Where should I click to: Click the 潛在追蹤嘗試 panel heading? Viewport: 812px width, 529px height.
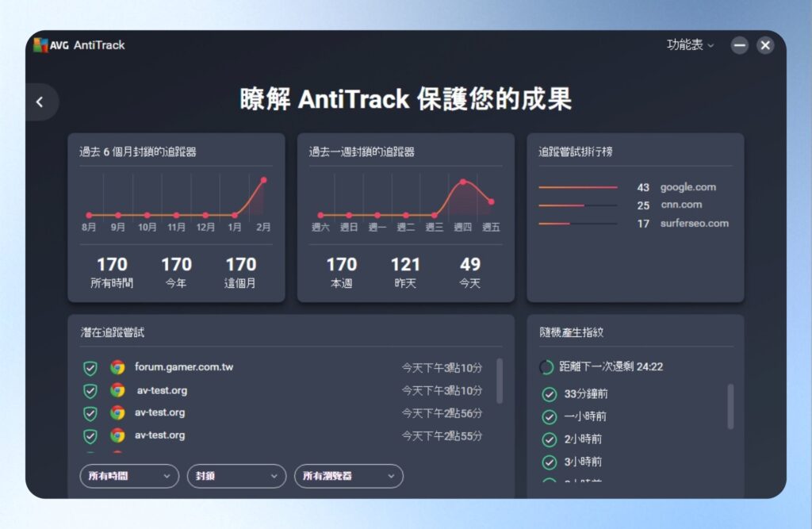coord(113,332)
